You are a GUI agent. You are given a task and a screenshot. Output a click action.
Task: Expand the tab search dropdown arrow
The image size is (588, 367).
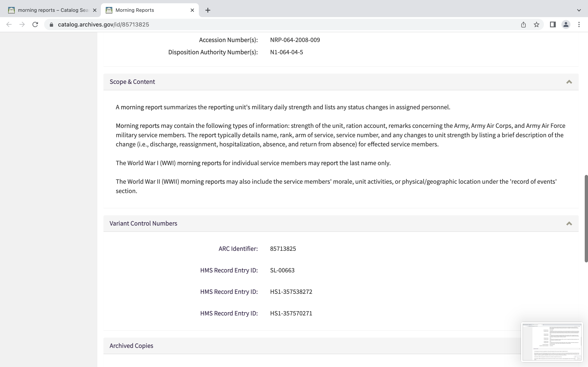[x=579, y=10]
